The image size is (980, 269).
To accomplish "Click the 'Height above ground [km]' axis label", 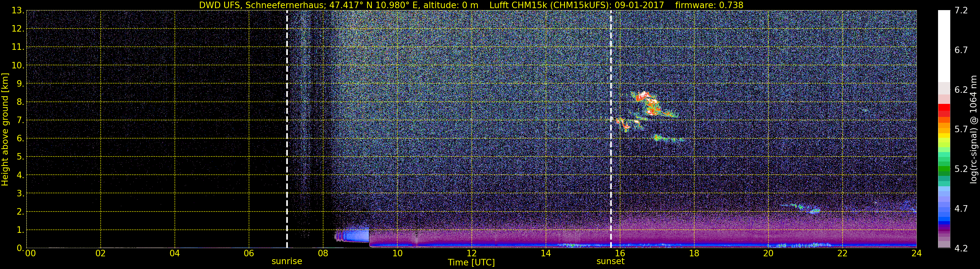I will [5, 130].
